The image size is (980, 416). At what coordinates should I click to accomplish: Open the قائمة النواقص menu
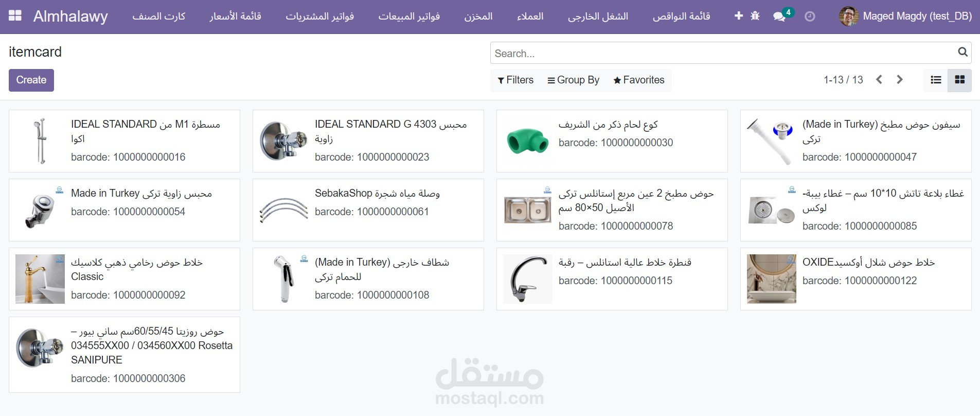682,16
